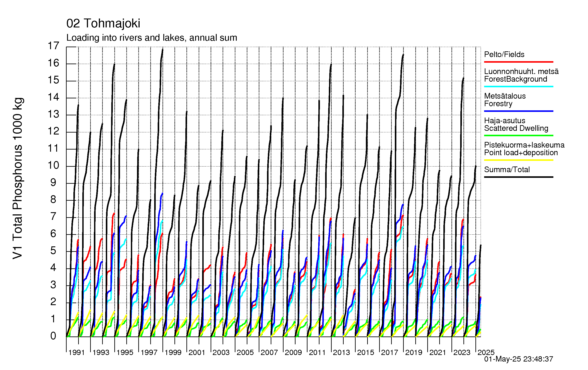The width and height of the screenshot is (588, 370).
Task: Click the timestamp '01-May-25 23:48:37'
Action: coord(519,359)
